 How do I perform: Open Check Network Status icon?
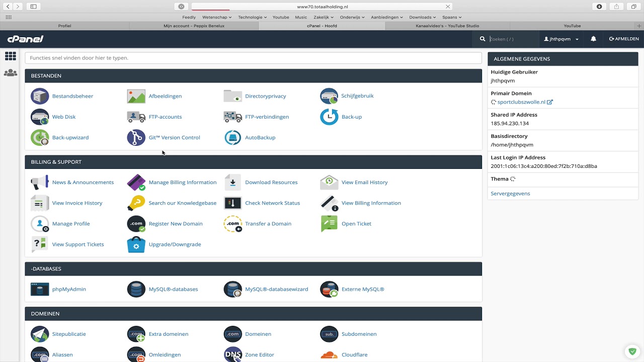coord(232,203)
